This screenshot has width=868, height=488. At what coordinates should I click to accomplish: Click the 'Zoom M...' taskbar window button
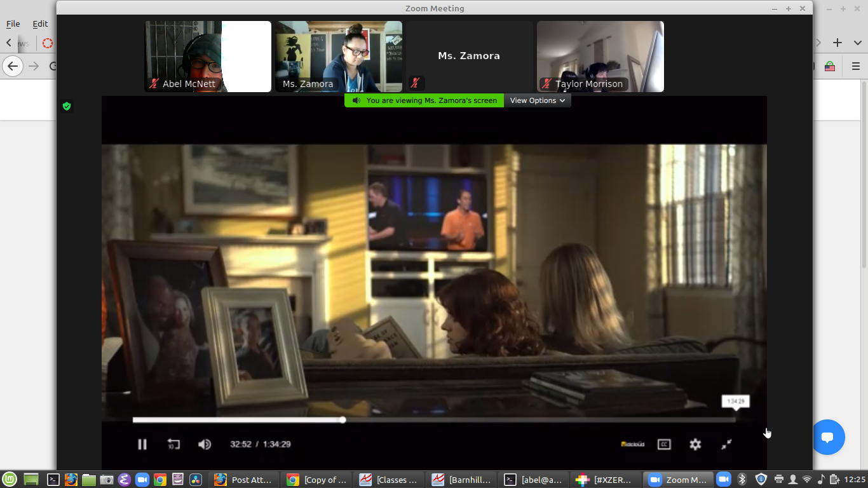coord(678,480)
